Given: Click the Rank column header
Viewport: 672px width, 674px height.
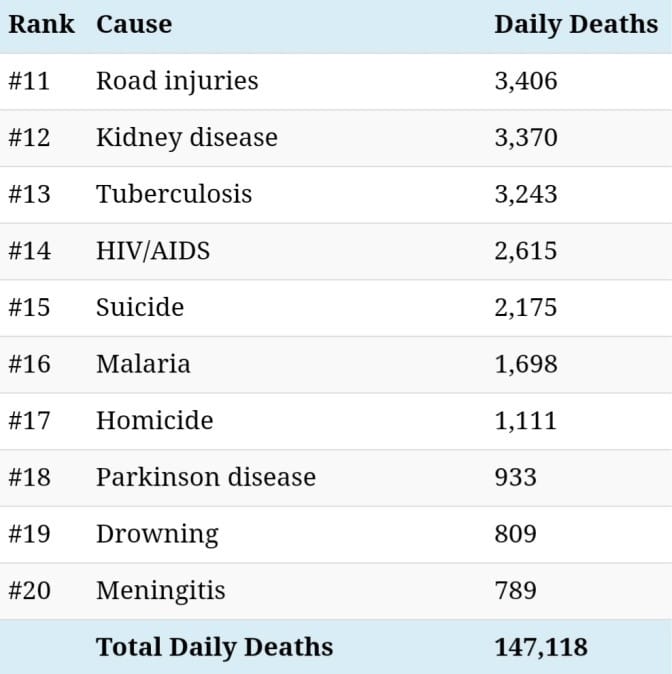Looking at the screenshot, I should pyautogui.click(x=41, y=25).
